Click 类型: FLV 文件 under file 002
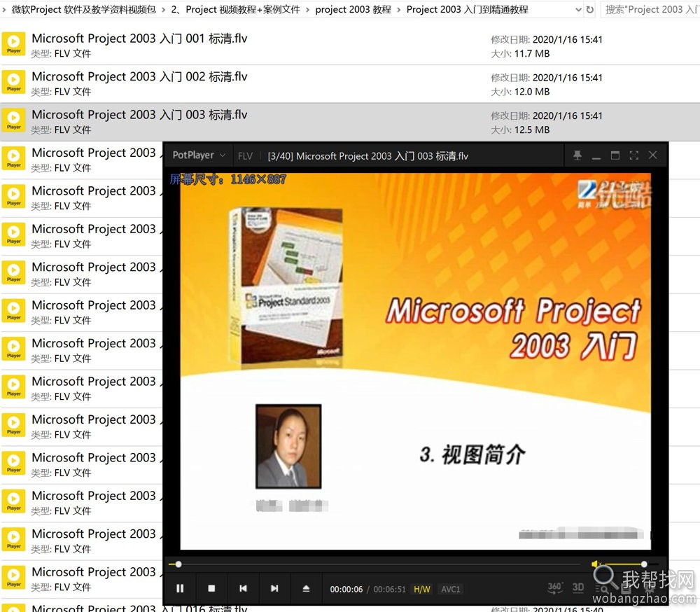 click(x=61, y=92)
